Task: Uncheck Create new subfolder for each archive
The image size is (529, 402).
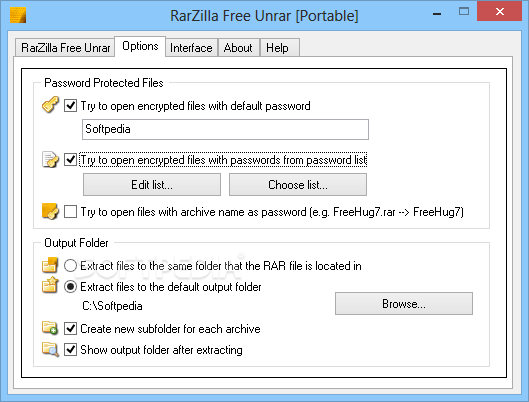Action: coord(70,329)
